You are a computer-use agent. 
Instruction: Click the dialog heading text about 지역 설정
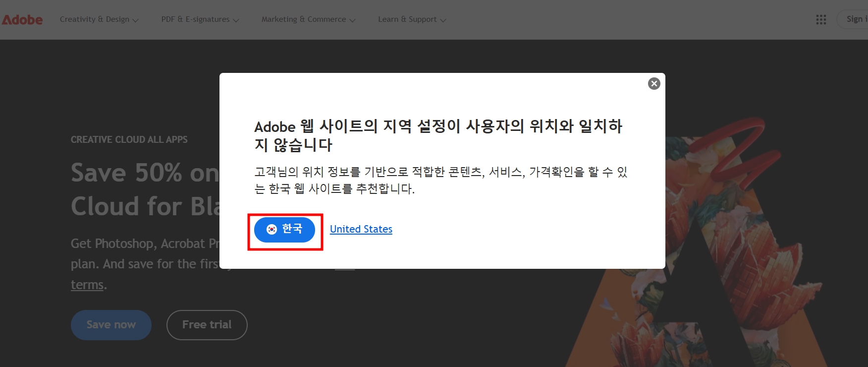pos(438,135)
